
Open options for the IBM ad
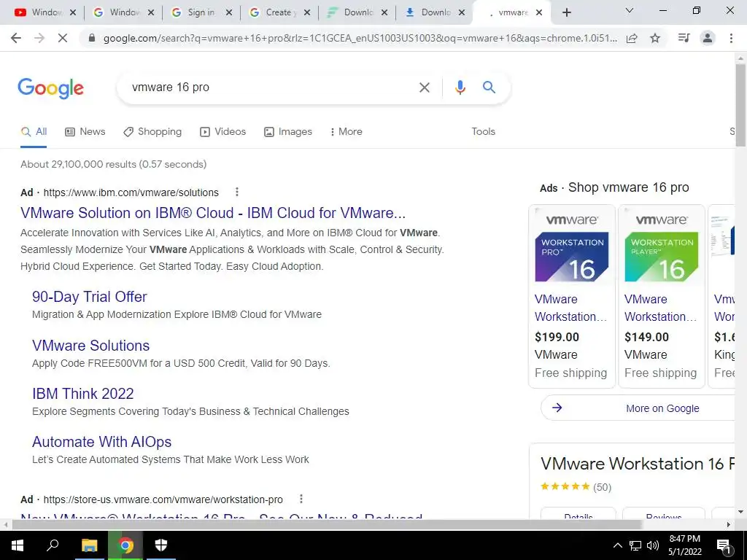point(237,192)
